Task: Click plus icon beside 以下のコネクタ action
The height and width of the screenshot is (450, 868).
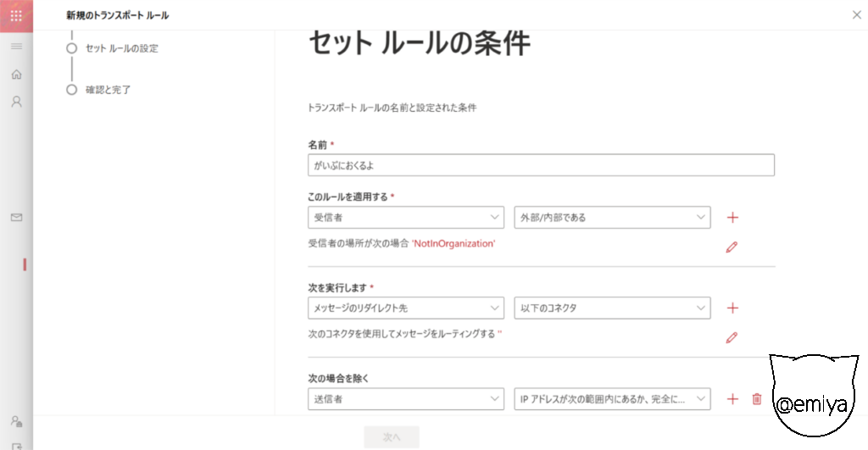Action: click(x=733, y=308)
